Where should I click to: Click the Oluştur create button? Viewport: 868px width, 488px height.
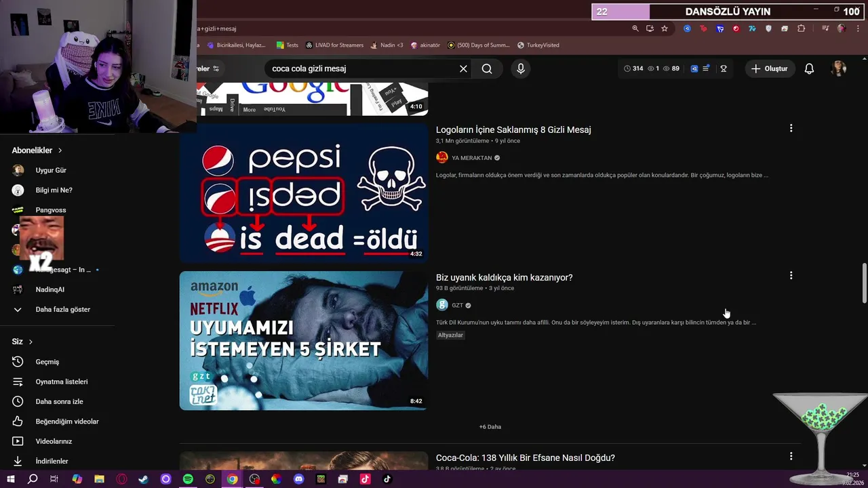coord(770,68)
